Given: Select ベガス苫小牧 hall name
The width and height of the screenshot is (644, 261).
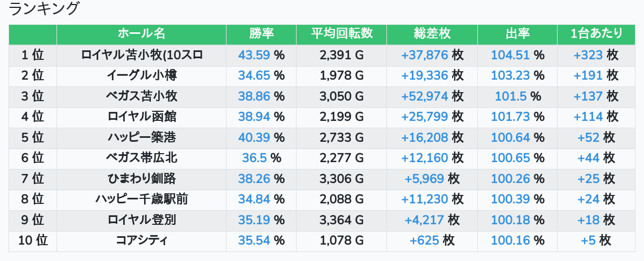Looking at the screenshot, I should pos(142,96).
